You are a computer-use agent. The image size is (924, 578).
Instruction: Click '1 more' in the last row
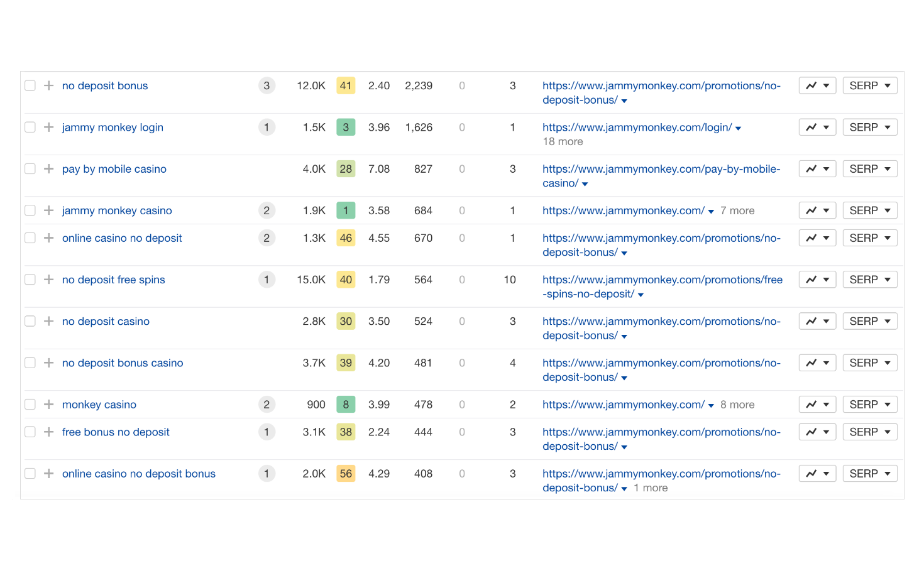click(x=651, y=488)
